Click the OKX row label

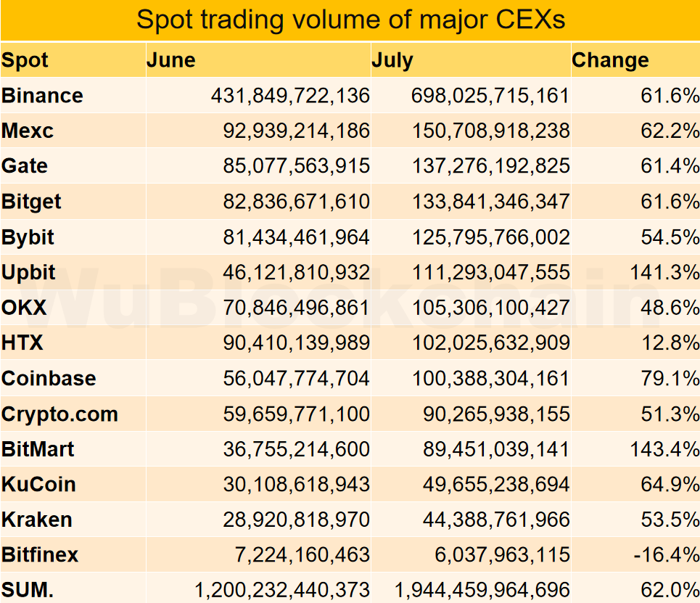24,308
